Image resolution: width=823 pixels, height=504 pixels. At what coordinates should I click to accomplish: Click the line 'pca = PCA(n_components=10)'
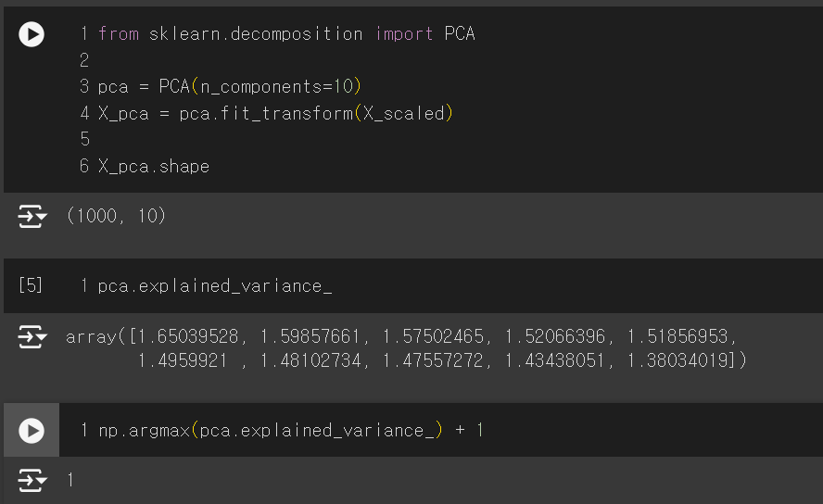(x=230, y=86)
